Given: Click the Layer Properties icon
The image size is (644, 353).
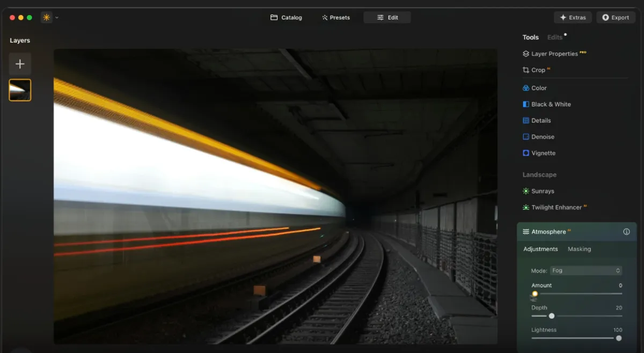Looking at the screenshot, I should click(526, 54).
